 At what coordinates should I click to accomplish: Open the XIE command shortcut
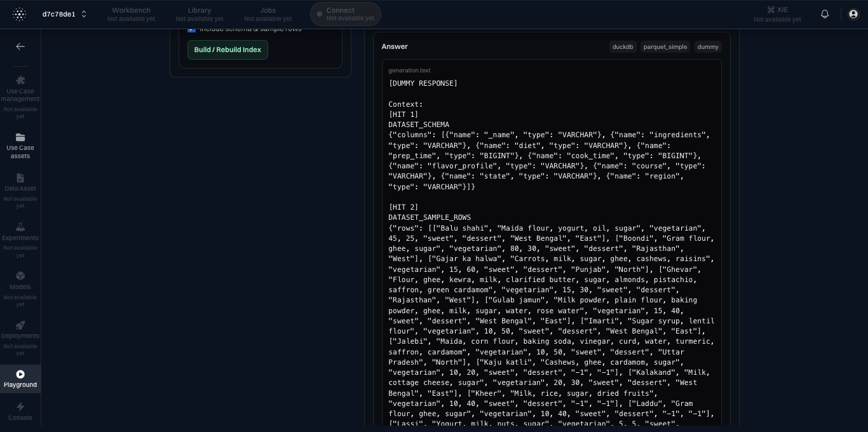click(777, 14)
